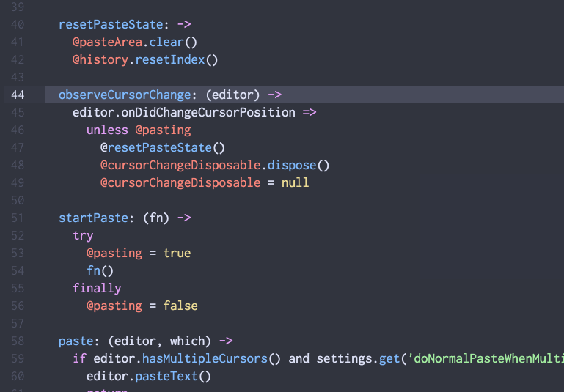Click the 'doNormalPasteWhenMulti string
The width and height of the screenshot is (564, 392).
click(x=486, y=358)
